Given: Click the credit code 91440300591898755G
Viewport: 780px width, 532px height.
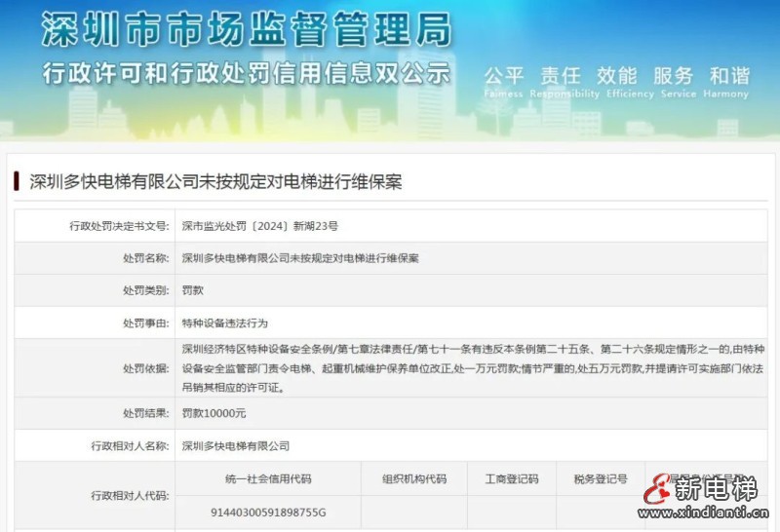Looking at the screenshot, I should pyautogui.click(x=268, y=512).
